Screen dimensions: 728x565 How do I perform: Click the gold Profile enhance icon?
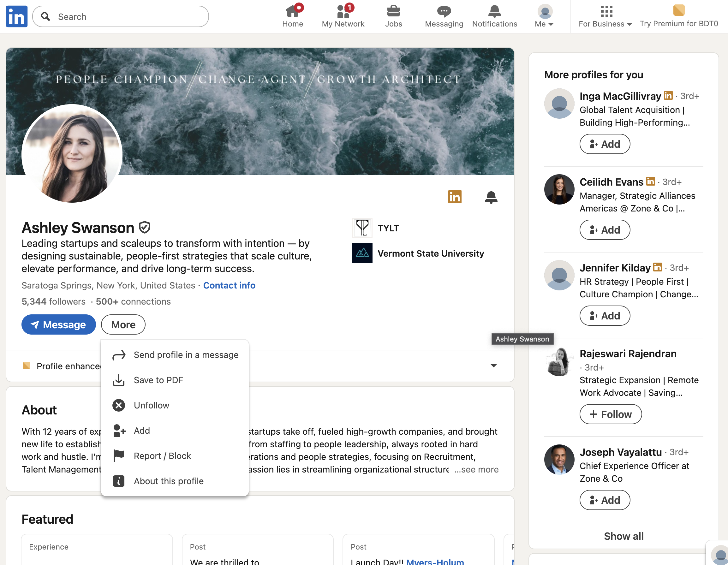26,366
